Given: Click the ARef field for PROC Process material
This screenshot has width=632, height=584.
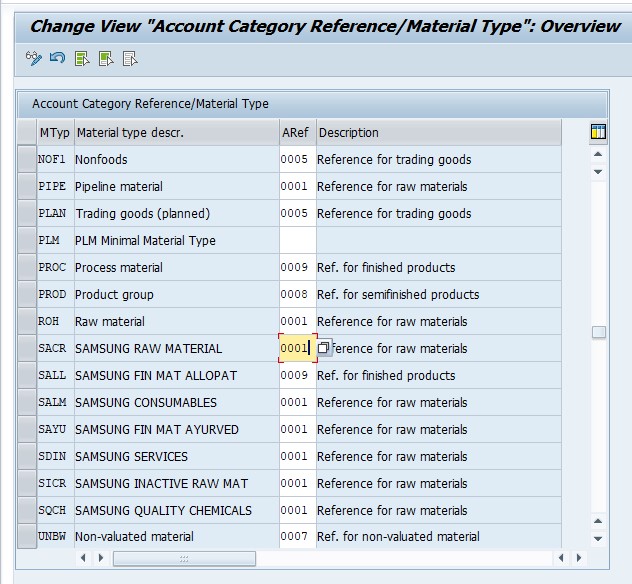Looking at the screenshot, I should pyautogui.click(x=297, y=267).
